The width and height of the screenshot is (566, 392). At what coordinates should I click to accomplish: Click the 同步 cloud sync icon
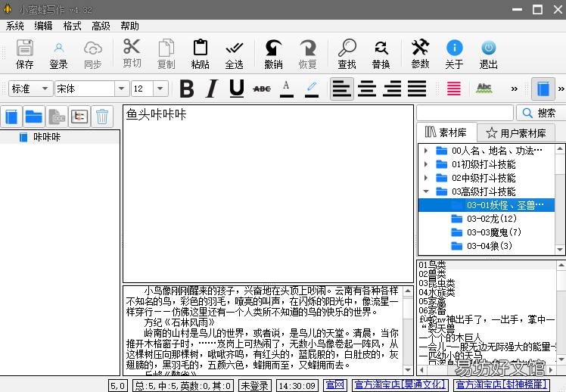coord(93,54)
